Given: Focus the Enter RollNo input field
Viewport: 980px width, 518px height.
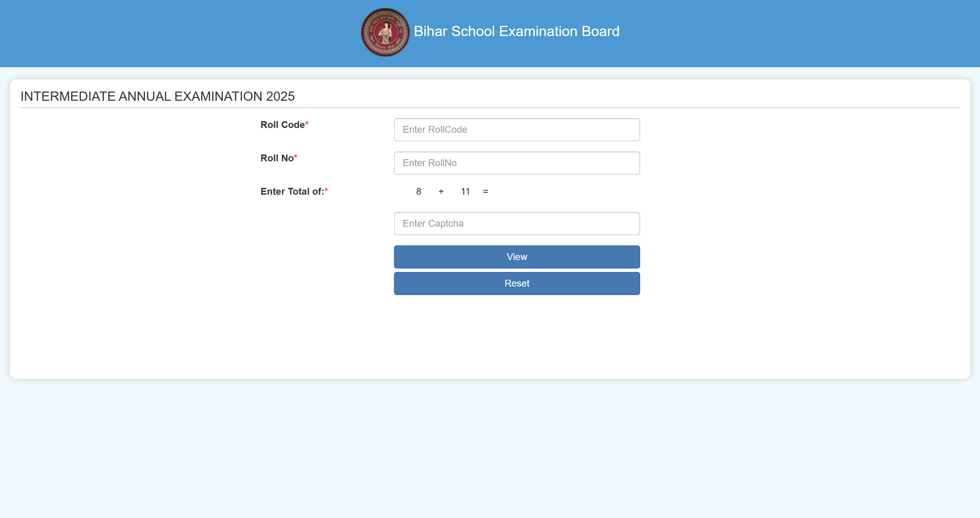Looking at the screenshot, I should pos(517,163).
